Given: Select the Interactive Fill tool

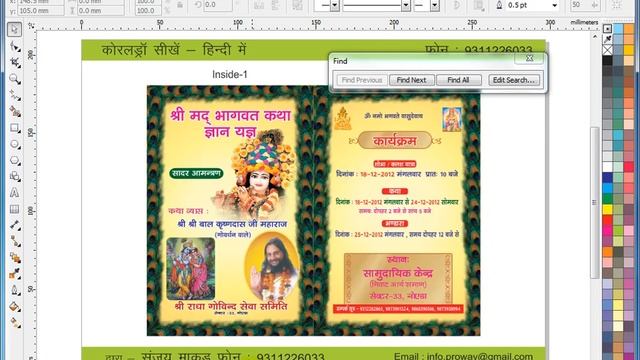Looking at the screenshot, I should click(15, 323).
